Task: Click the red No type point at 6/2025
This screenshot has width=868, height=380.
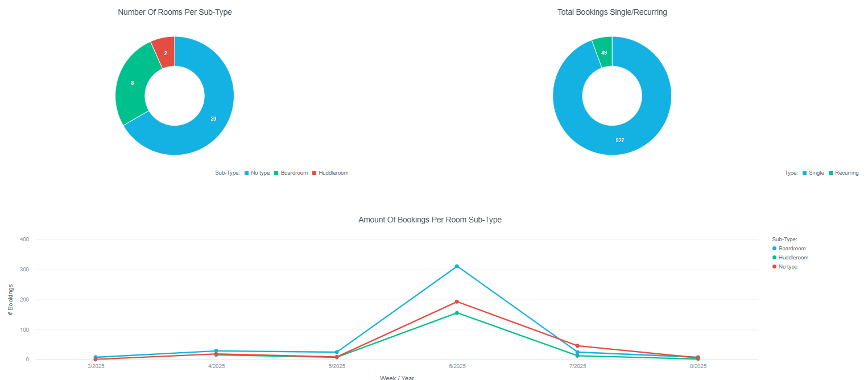Action: click(x=457, y=301)
